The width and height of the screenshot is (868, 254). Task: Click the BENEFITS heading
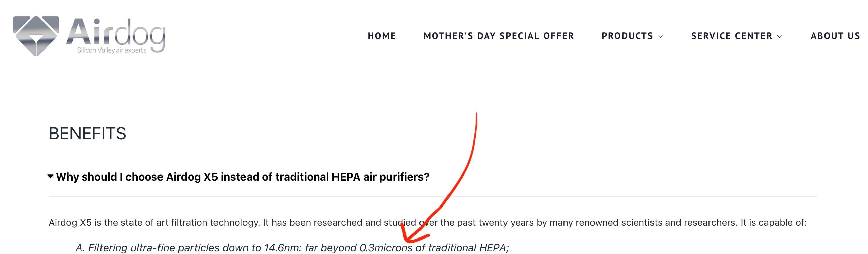(87, 134)
